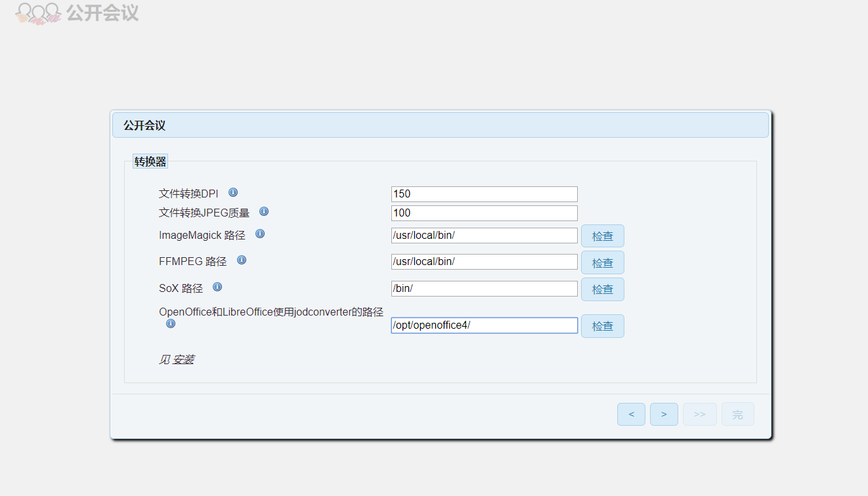Advance to next step with > button
Image resolution: width=868 pixels, height=496 pixels.
point(664,414)
